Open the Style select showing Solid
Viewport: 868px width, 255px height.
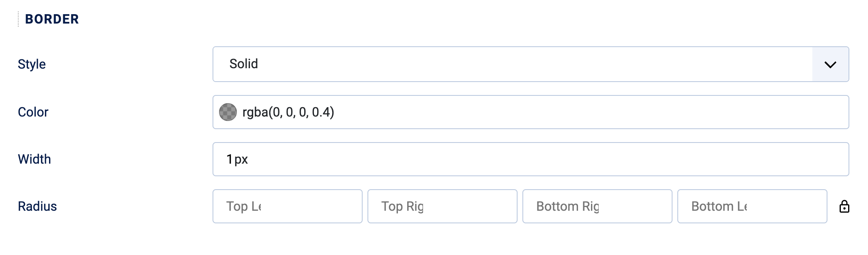point(512,64)
